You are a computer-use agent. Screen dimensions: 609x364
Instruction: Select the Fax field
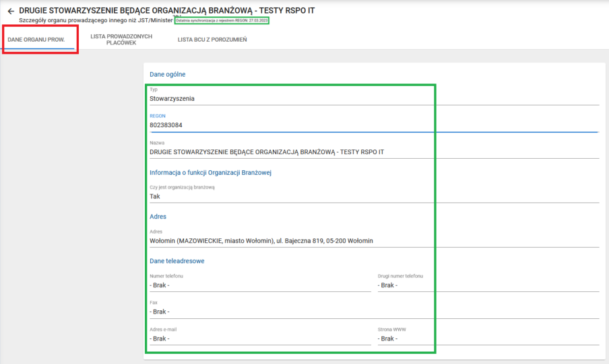[374, 312]
